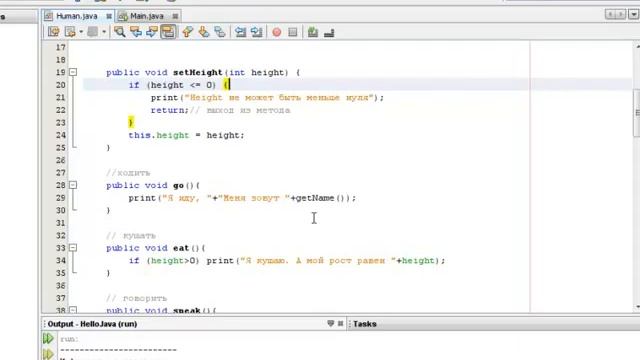640x360 pixels.
Task: Click the scroll documents left arrow
Action: pyautogui.click(x=610, y=14)
